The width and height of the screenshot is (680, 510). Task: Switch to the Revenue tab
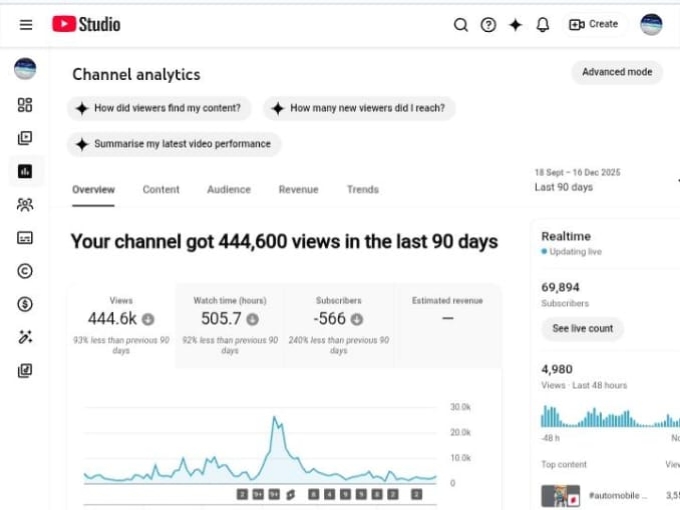(x=298, y=189)
